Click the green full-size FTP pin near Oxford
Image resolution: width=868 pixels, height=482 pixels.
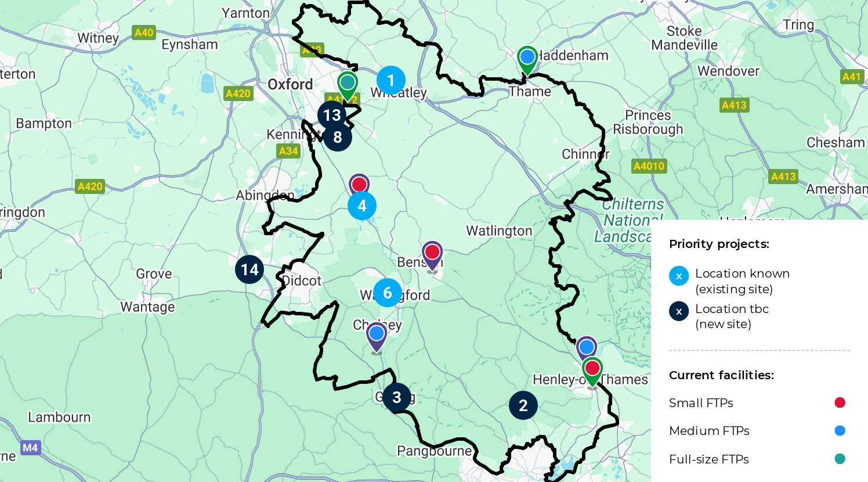(x=348, y=86)
